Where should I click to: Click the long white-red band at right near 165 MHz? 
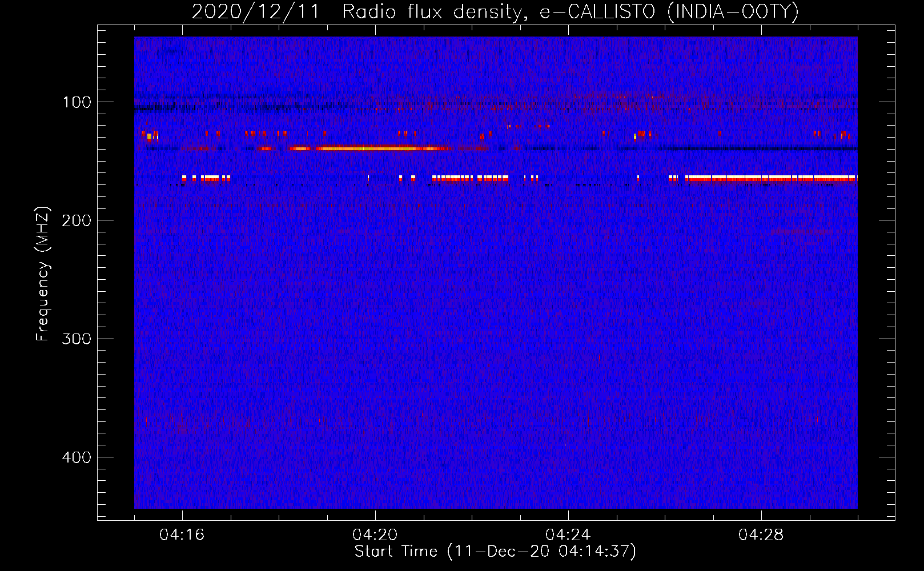pyautogui.click(x=771, y=178)
